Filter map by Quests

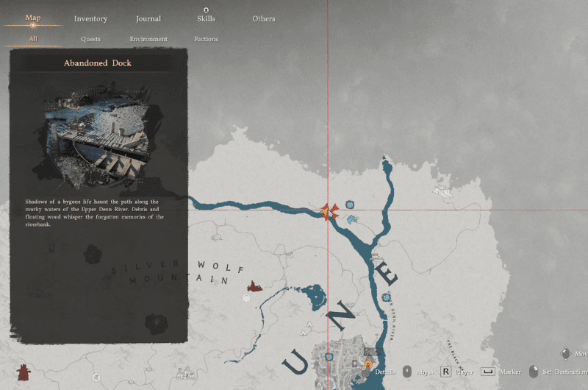(x=90, y=39)
